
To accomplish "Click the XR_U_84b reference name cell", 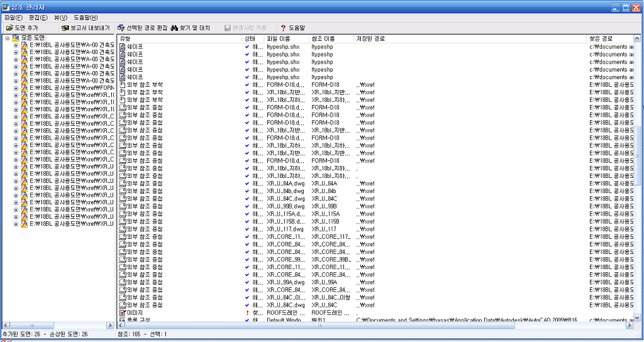I will pos(324,191).
